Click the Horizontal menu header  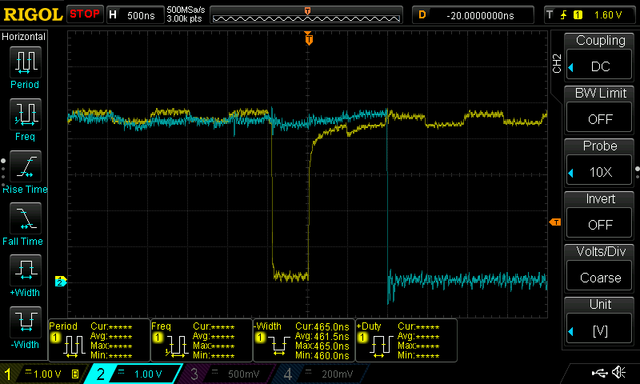coord(23,37)
